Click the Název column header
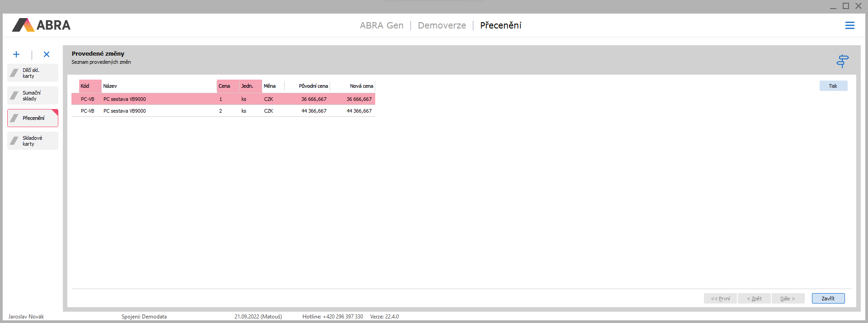 pos(158,86)
